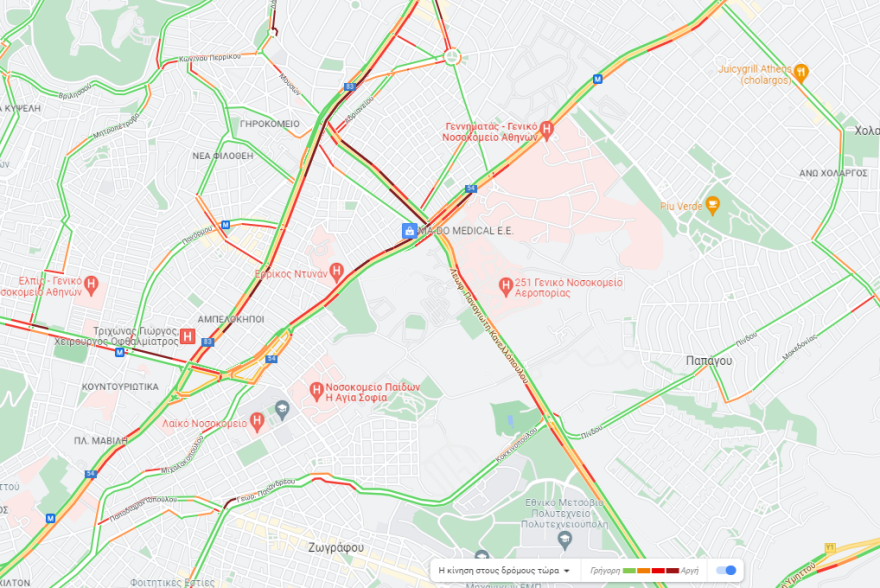Click the Ελπίς Γενικό Νοσοκομείο H icon

pos(91,286)
